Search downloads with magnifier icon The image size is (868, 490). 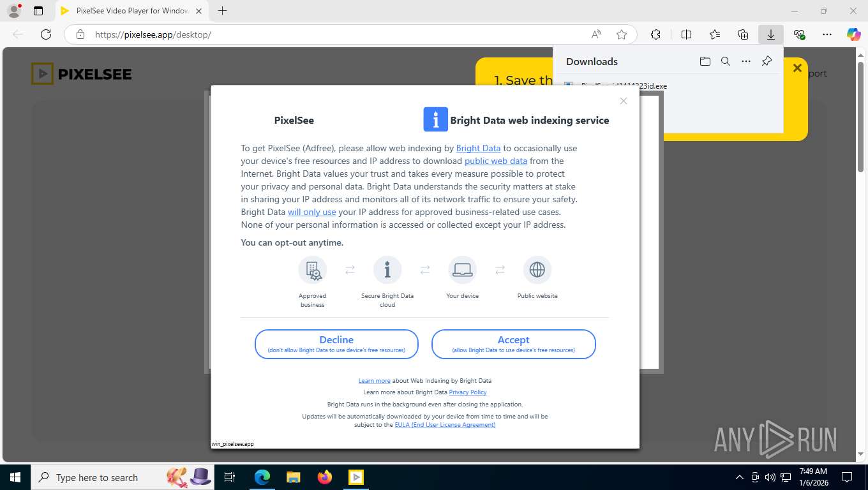coord(725,61)
